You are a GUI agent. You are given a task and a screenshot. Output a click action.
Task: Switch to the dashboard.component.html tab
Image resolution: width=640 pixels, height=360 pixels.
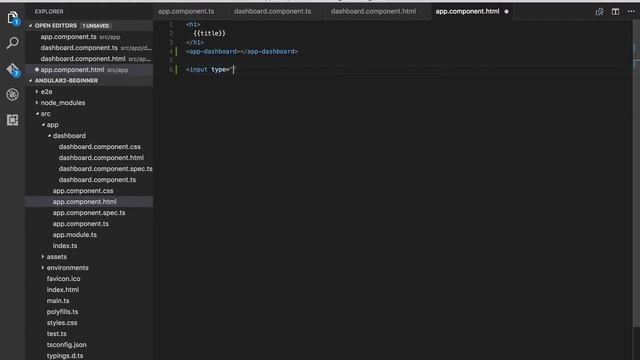pos(373,11)
